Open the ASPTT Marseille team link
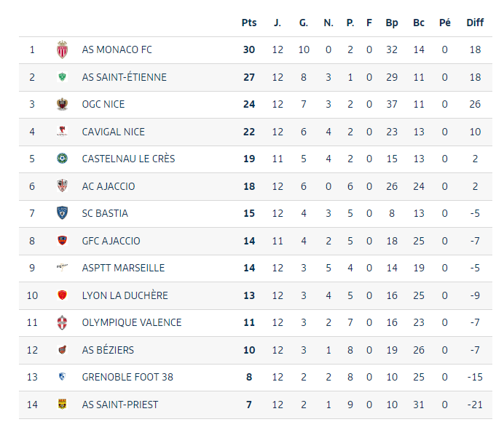This screenshot has width=504, height=430. tap(123, 268)
